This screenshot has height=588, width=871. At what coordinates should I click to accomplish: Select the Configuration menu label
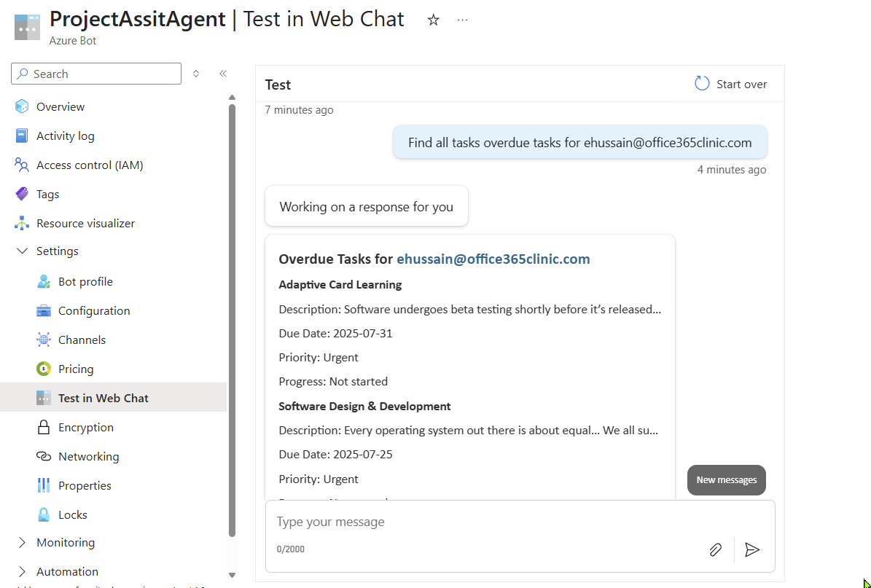point(94,310)
